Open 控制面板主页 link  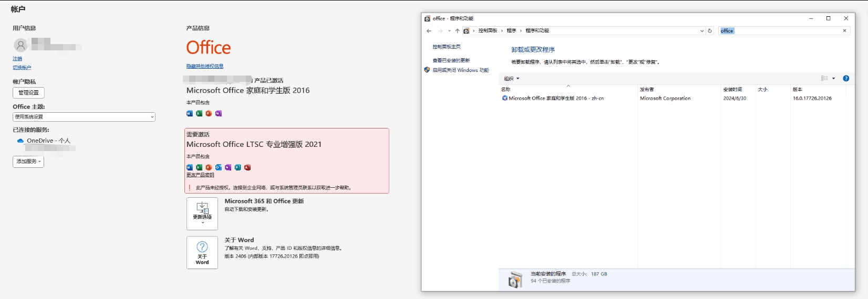click(447, 47)
